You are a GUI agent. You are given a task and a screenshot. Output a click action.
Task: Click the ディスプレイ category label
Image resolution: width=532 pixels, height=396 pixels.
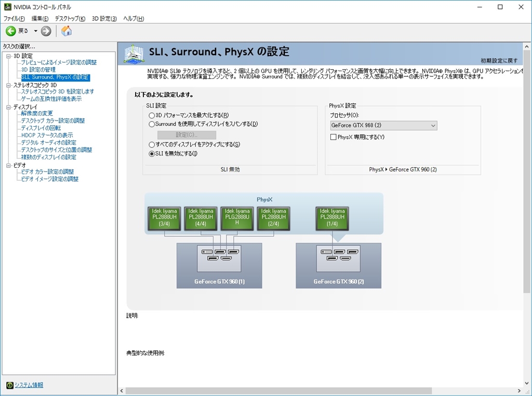pos(25,107)
